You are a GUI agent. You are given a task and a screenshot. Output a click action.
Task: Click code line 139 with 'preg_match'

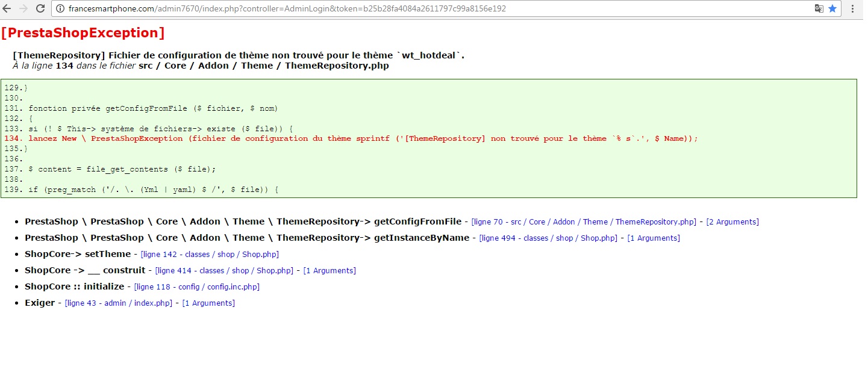(142, 190)
